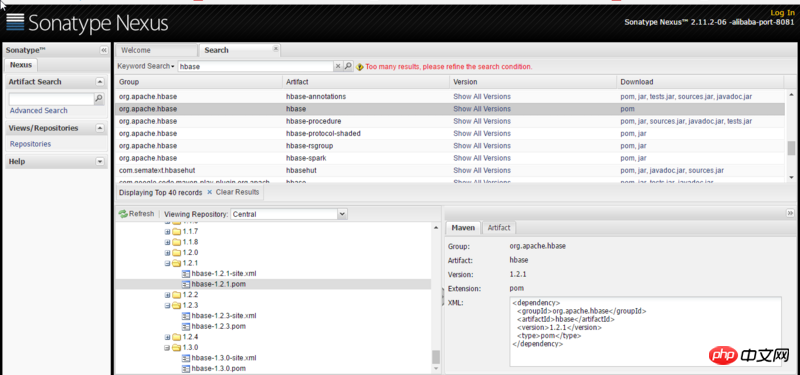Select hbase-1.2.1-site.xml file
Image resolution: width=800 pixels, height=375 pixels.
tap(223, 273)
